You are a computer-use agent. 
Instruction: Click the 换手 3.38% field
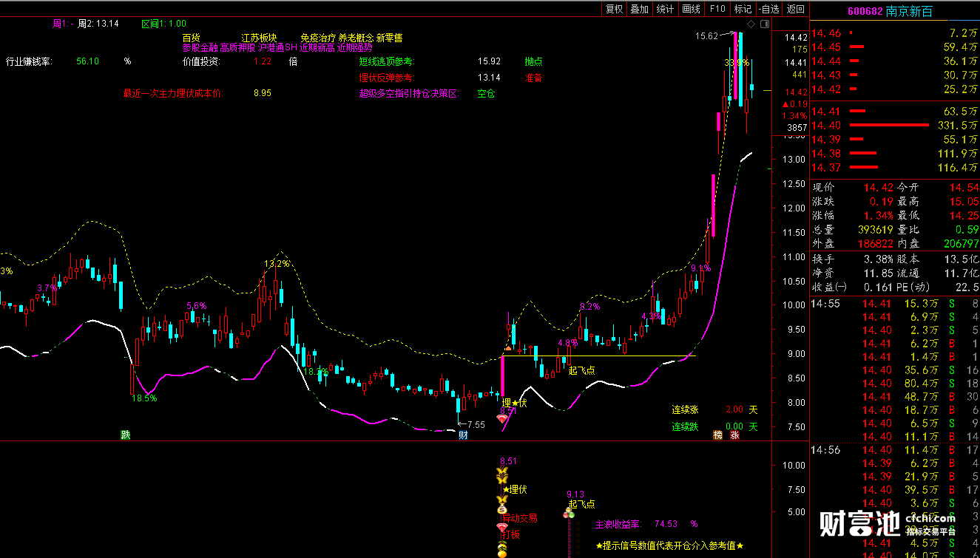point(853,259)
